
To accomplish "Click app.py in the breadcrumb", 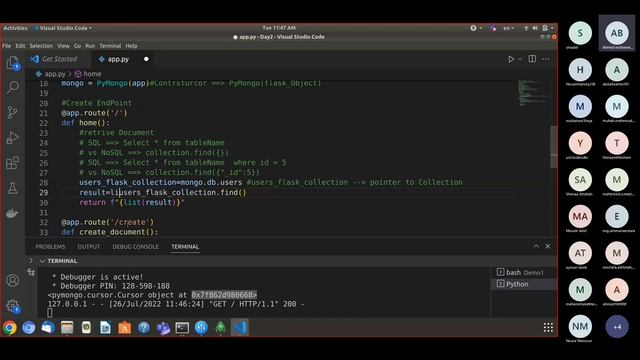I will pyautogui.click(x=55, y=74).
